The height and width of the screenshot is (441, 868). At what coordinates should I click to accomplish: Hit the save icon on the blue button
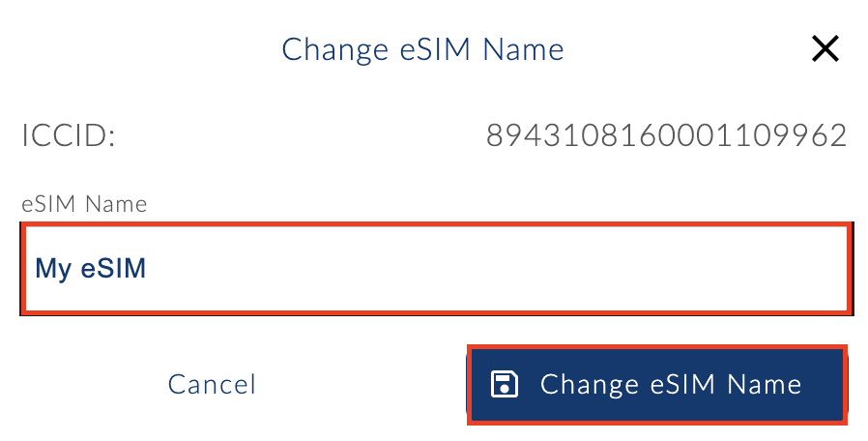click(x=505, y=385)
